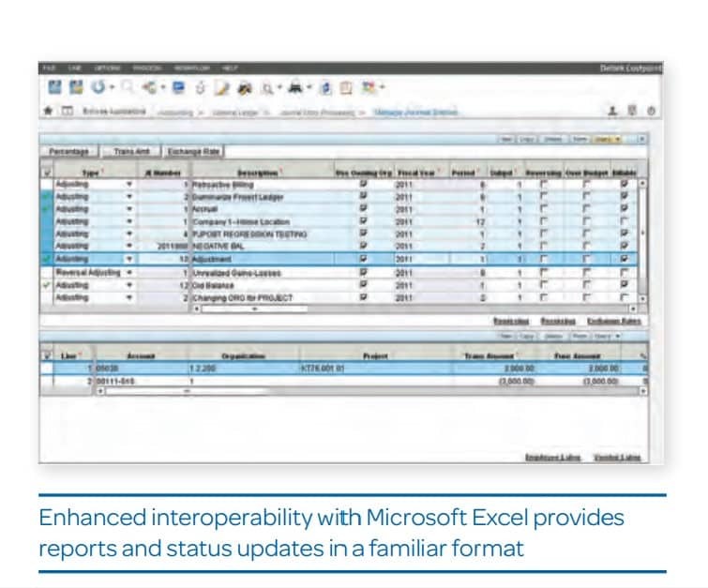Image resolution: width=708 pixels, height=588 pixels.
Task: Click the user profile icon at right
Action: coord(612,111)
